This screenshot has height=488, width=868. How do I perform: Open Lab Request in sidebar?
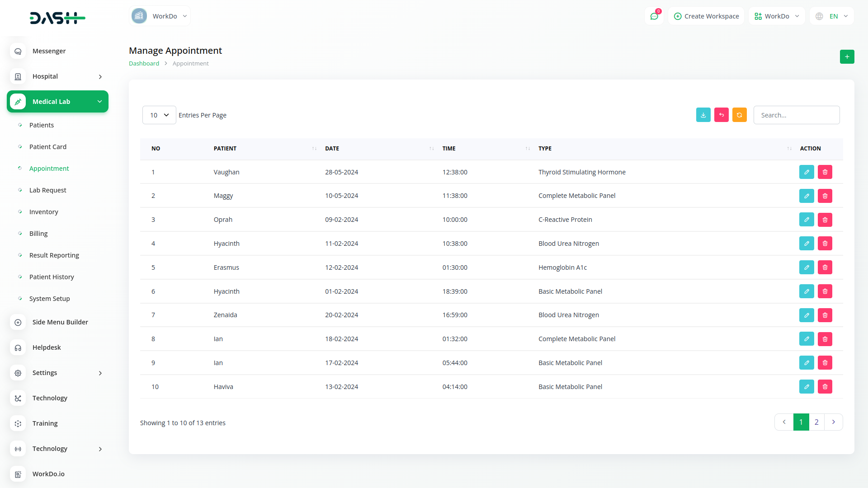[47, 190]
